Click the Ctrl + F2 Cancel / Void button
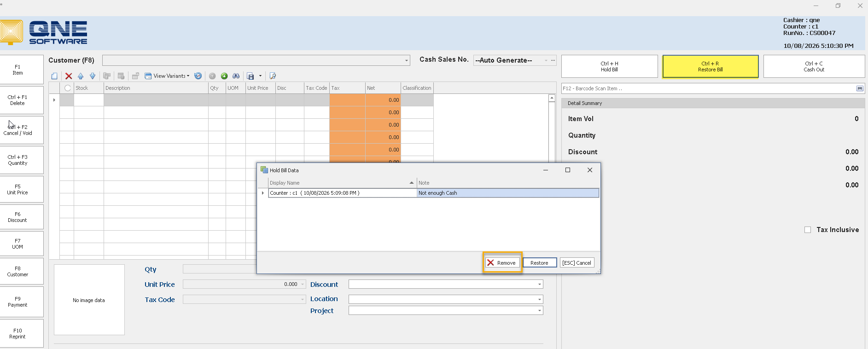This screenshot has width=868, height=349. coord(21,130)
